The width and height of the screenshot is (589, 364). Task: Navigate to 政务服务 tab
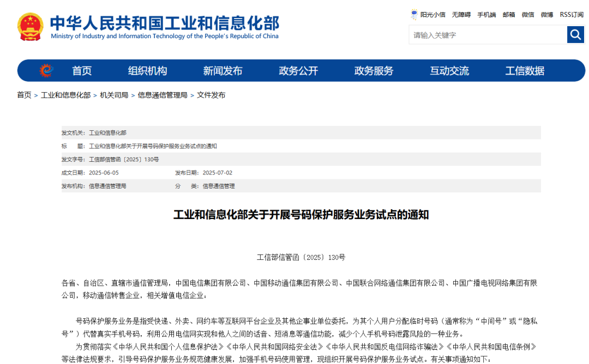[x=374, y=71]
